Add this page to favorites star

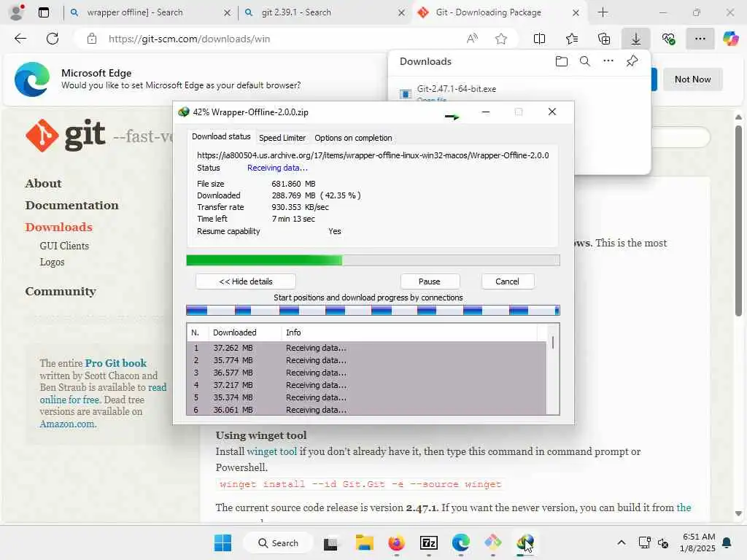[500, 39]
